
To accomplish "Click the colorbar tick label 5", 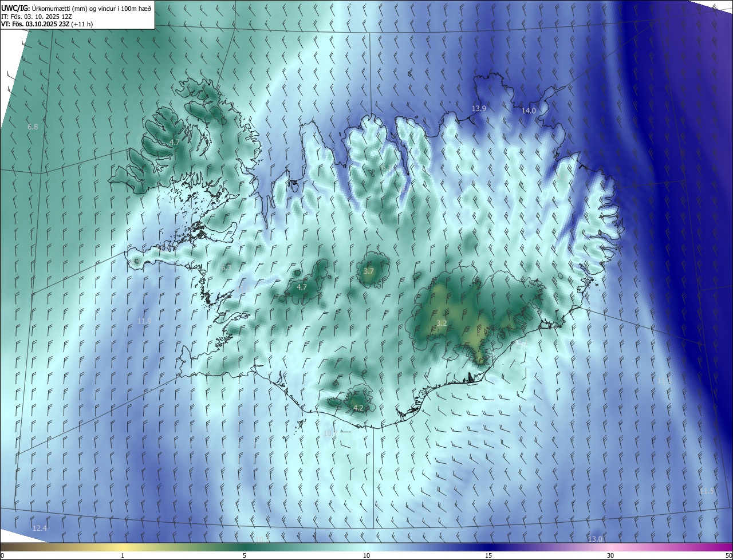I will coord(245,555).
